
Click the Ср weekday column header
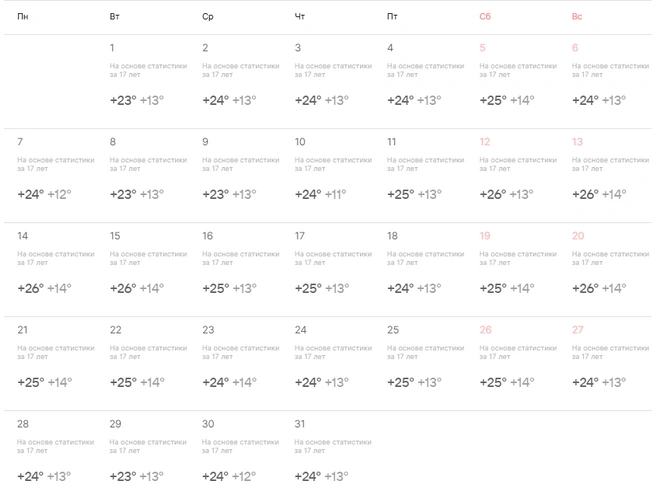(208, 17)
